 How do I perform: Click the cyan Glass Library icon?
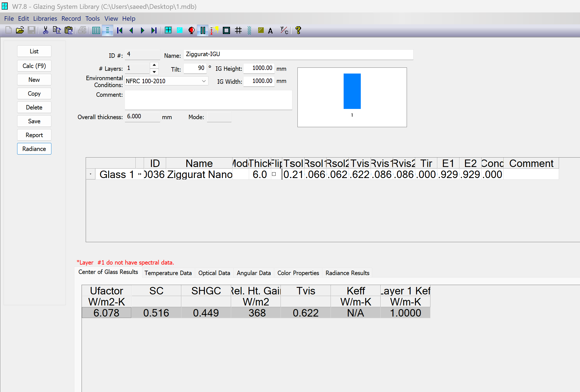pos(179,30)
